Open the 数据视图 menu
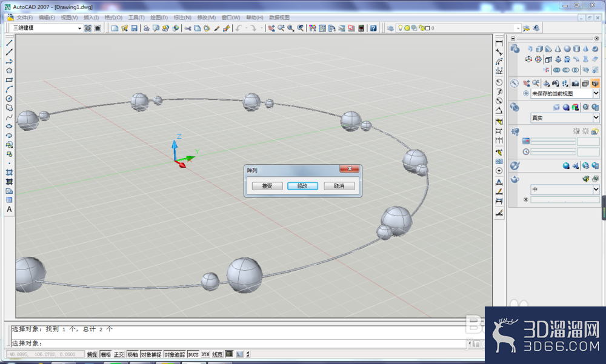The height and width of the screenshot is (364, 606). pos(279,18)
